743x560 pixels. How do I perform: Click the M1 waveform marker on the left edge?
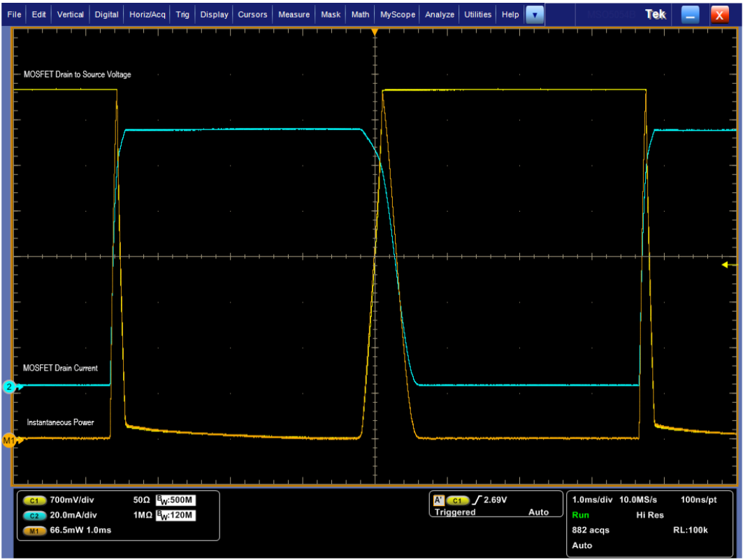pyautogui.click(x=10, y=439)
